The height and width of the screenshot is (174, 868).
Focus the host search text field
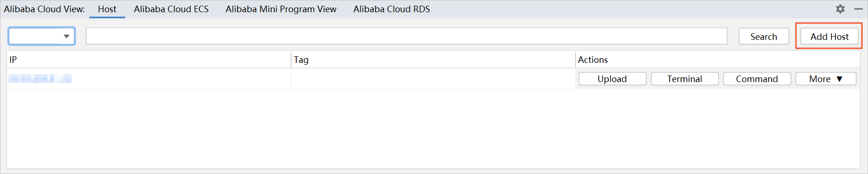coord(406,36)
